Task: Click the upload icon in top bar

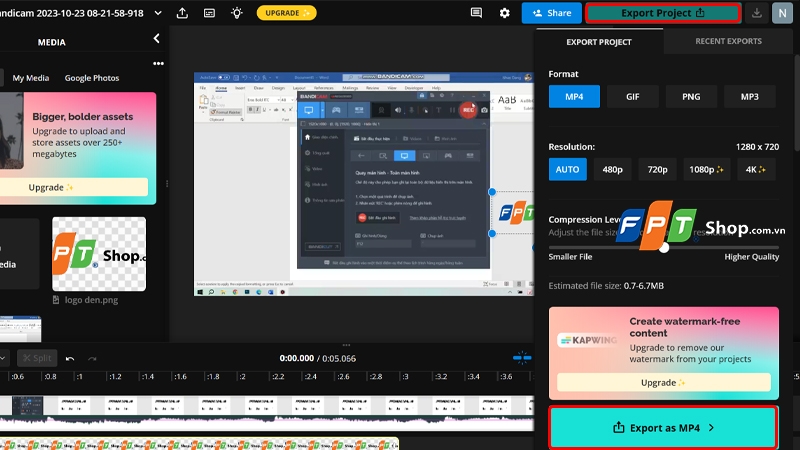Action: tap(182, 13)
